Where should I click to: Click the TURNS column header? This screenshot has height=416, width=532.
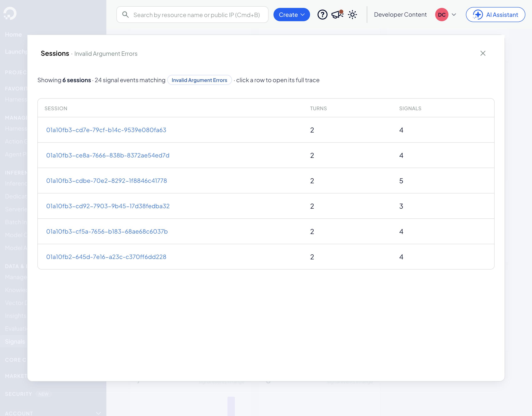pos(318,108)
